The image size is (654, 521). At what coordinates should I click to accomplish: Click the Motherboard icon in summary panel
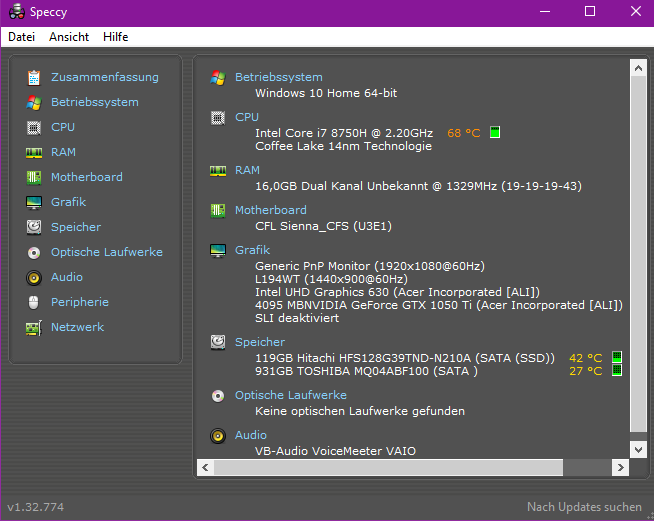coord(218,210)
